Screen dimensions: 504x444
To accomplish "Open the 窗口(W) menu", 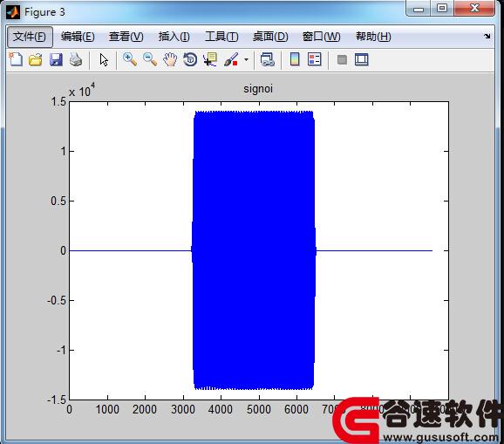I will pos(322,37).
